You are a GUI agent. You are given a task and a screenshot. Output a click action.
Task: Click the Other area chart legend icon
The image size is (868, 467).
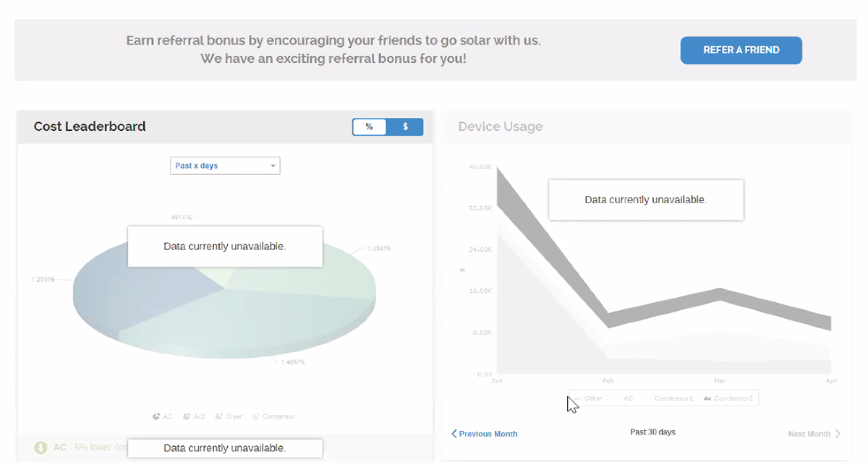(x=577, y=398)
